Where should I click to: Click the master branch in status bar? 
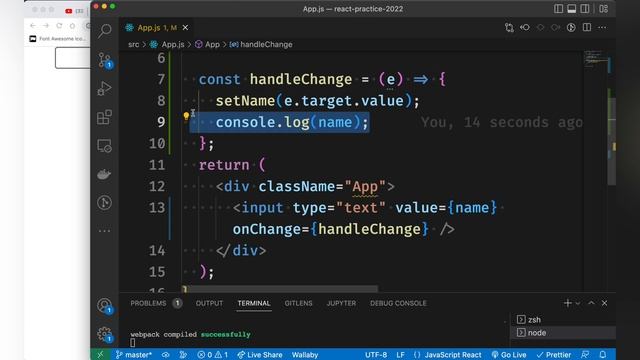click(x=133, y=355)
